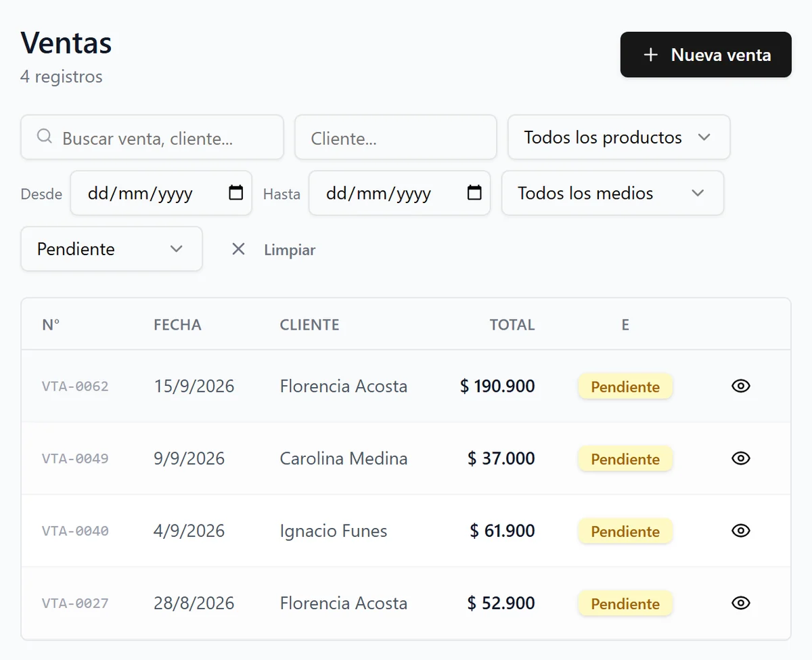Open calendar picker in Hasta date field
This screenshot has height=660, width=812.
[474, 193]
